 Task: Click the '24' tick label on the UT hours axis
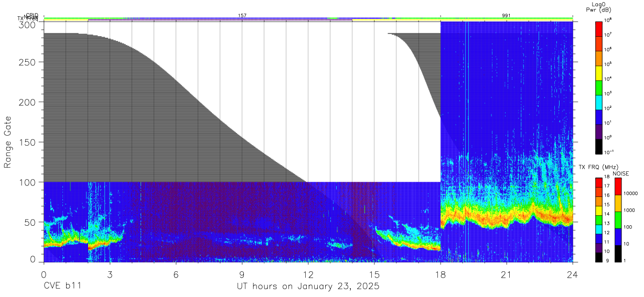(x=572, y=274)
